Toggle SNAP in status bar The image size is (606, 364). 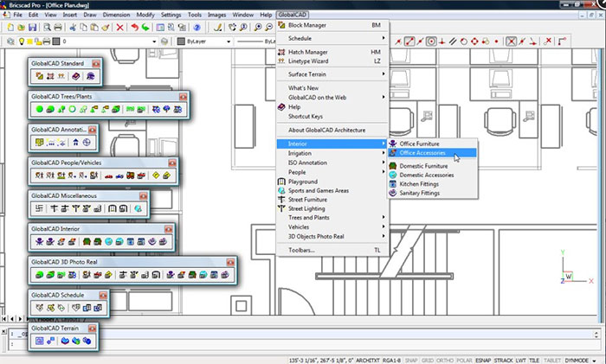click(411, 361)
